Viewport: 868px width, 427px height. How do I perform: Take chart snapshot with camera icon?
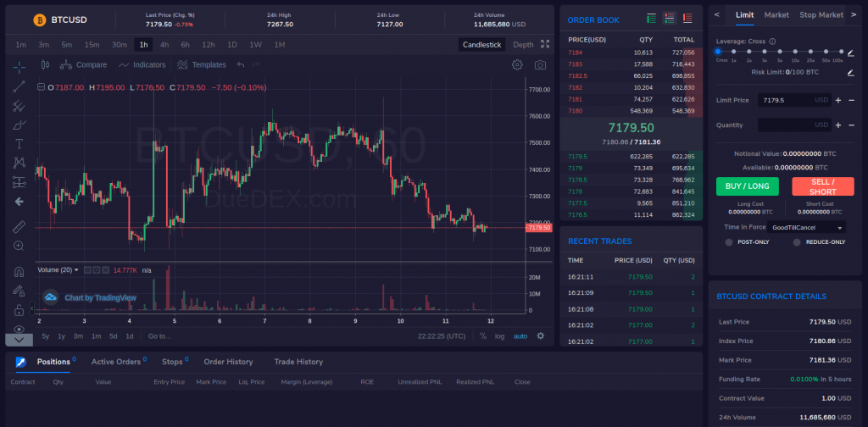pyautogui.click(x=540, y=64)
